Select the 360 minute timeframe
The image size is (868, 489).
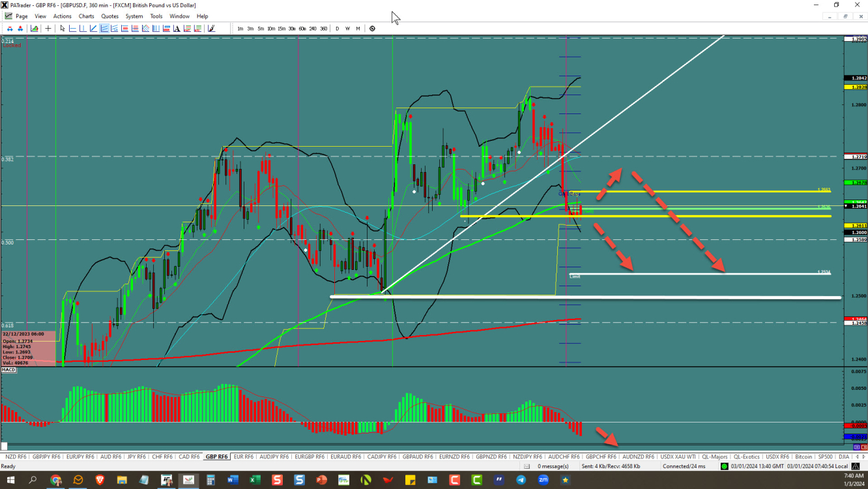click(323, 28)
